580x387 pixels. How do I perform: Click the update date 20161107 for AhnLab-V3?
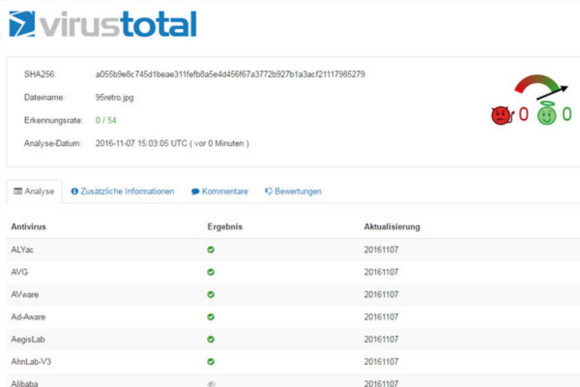point(381,362)
